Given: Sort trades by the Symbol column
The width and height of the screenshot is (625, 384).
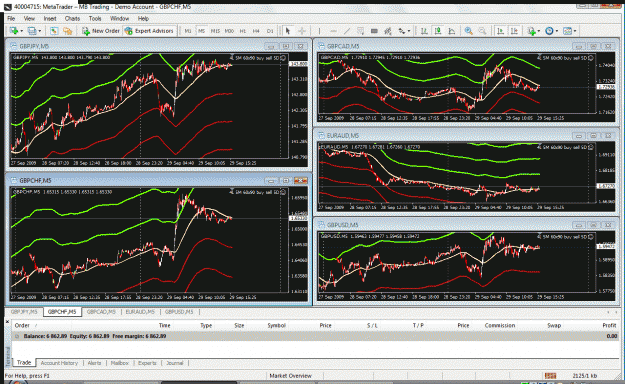Looking at the screenshot, I should click(276, 325).
